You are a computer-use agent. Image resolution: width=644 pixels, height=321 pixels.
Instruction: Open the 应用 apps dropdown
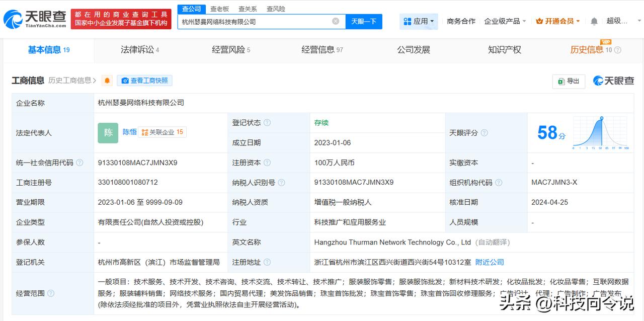click(x=419, y=21)
